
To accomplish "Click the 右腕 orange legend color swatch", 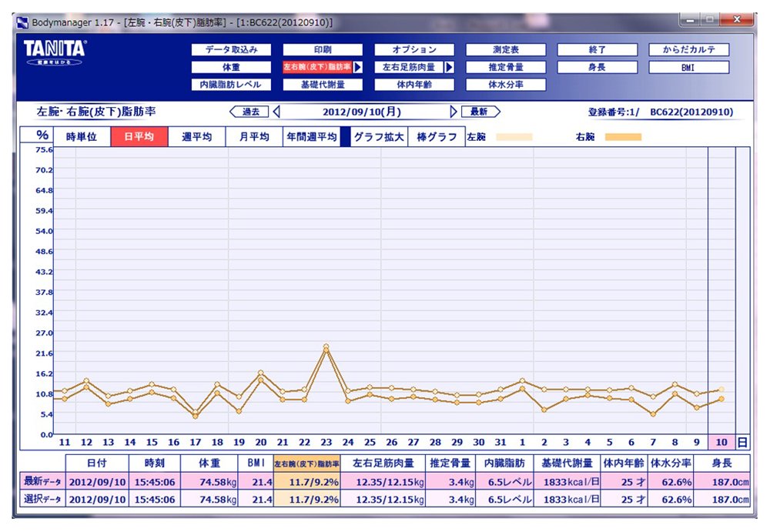I will click(623, 138).
